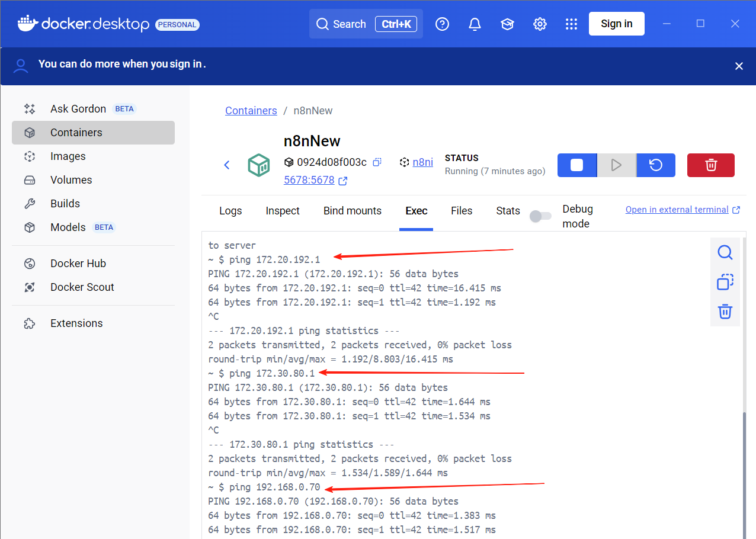This screenshot has height=539, width=756.
Task: Click 'round-trip min/avg/max = 1.192/8.803/16.415 ms' line
Action: point(331,359)
